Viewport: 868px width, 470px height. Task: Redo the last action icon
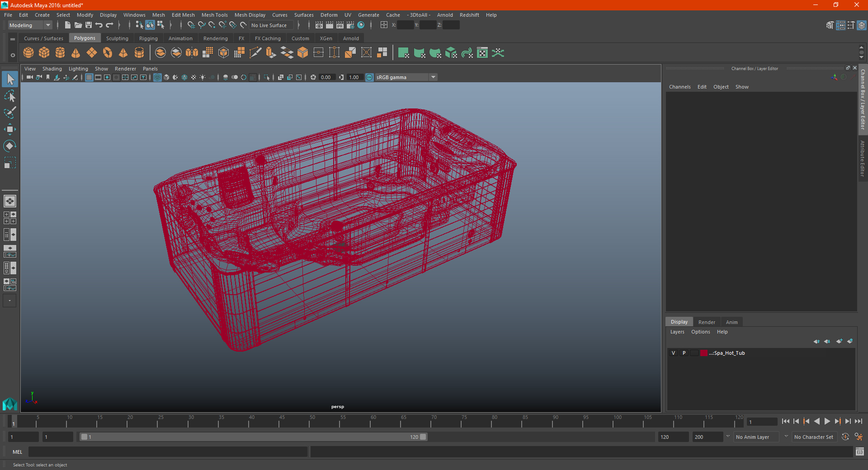click(x=109, y=25)
